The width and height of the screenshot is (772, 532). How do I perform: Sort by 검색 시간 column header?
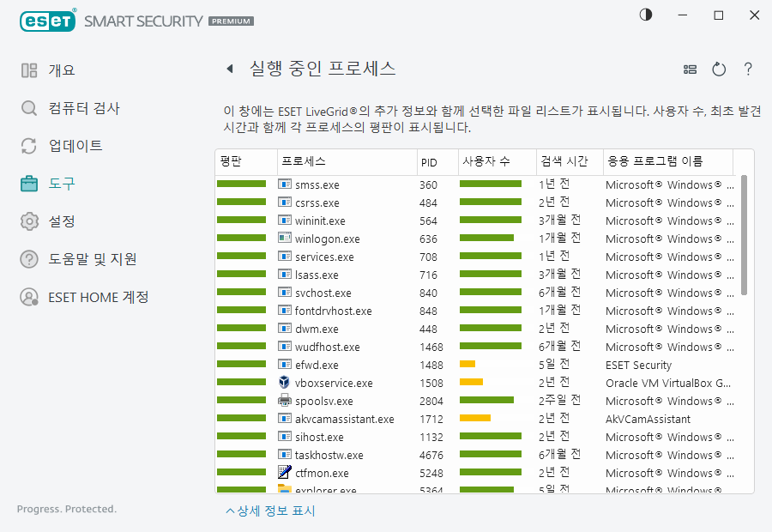point(563,161)
